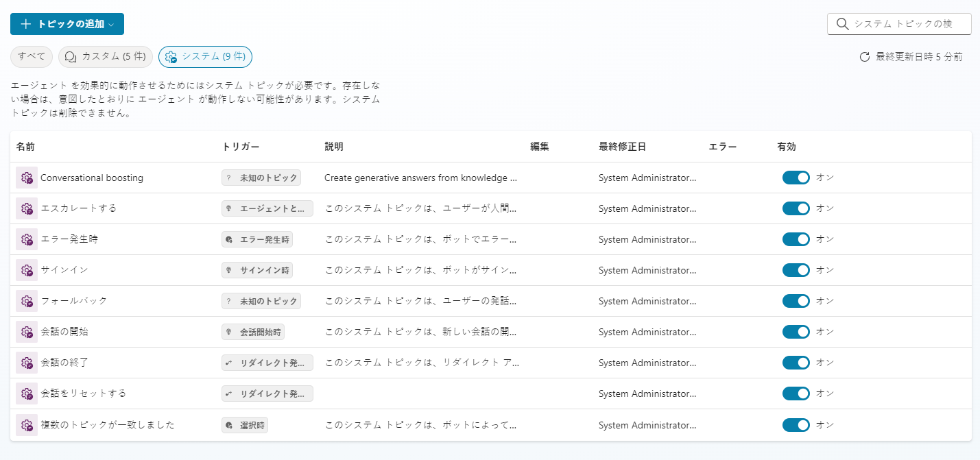Toggle the 会話をリセットする enabled switch
This screenshot has height=460, width=980.
click(x=796, y=394)
